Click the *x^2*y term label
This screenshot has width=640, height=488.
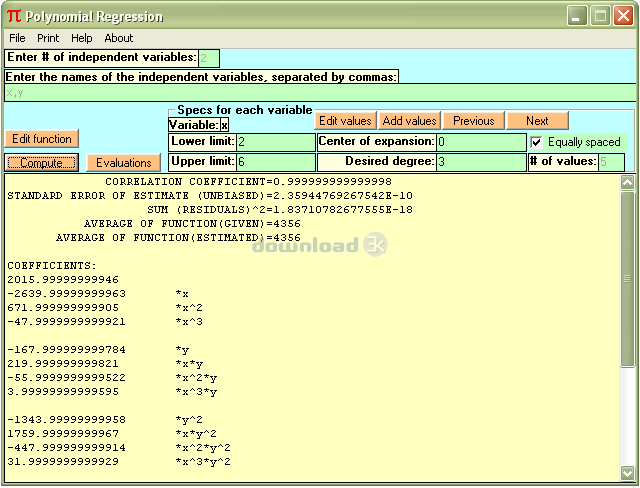click(x=196, y=378)
